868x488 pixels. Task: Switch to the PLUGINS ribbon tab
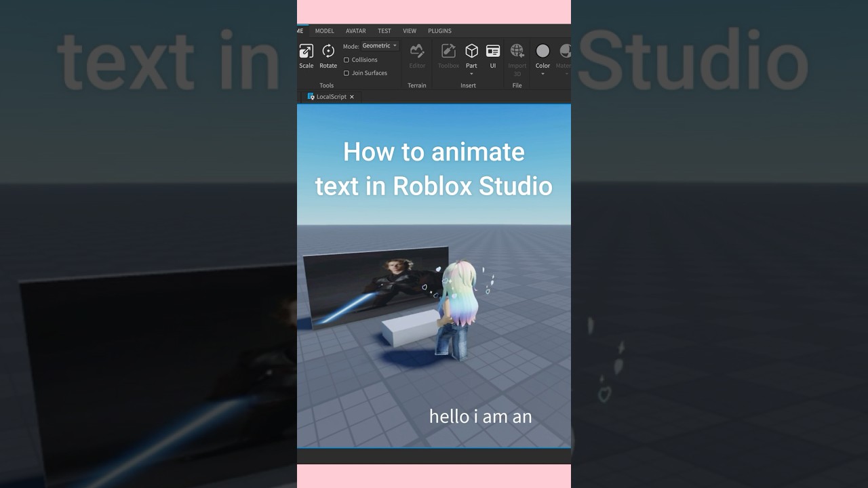(439, 30)
